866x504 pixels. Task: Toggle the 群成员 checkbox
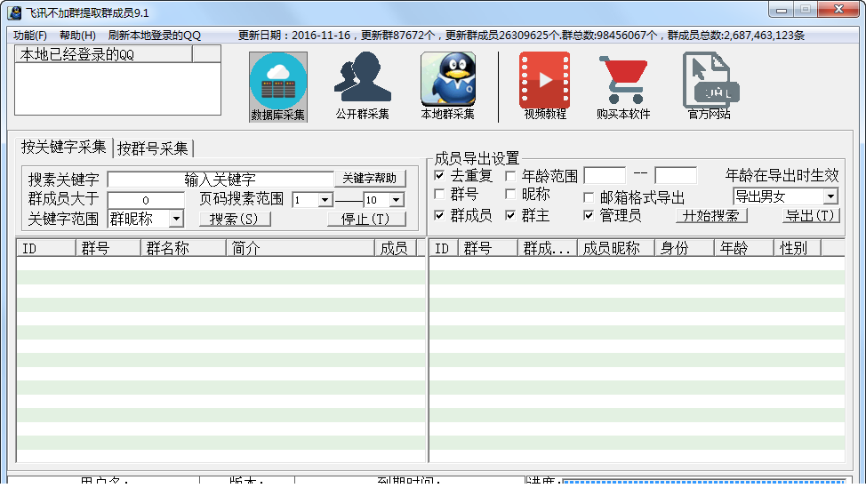tap(439, 215)
